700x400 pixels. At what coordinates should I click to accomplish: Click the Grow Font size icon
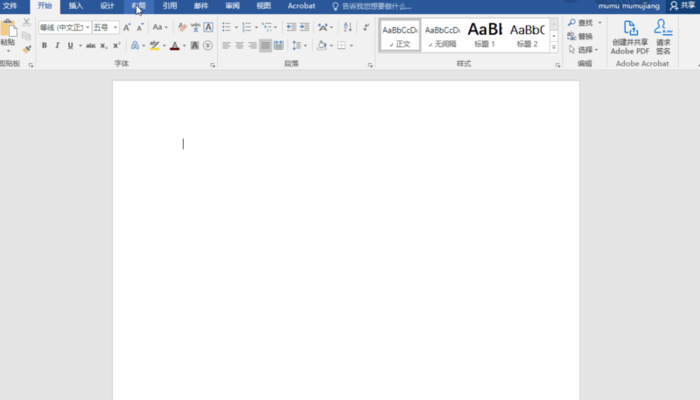point(126,27)
